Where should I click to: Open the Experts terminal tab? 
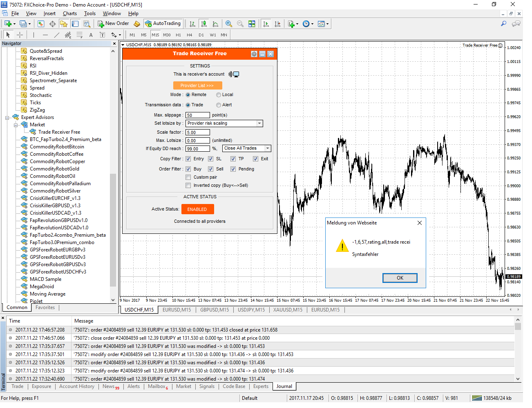click(x=261, y=386)
